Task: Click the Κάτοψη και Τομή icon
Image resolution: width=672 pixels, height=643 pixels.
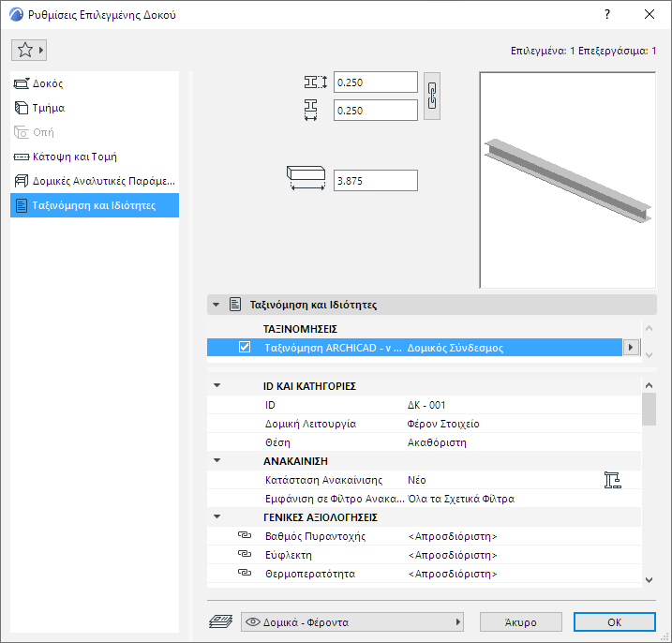Action: click(x=22, y=157)
